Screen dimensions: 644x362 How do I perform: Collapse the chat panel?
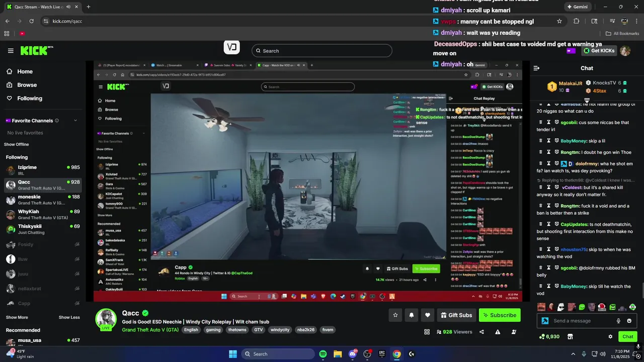click(x=536, y=68)
